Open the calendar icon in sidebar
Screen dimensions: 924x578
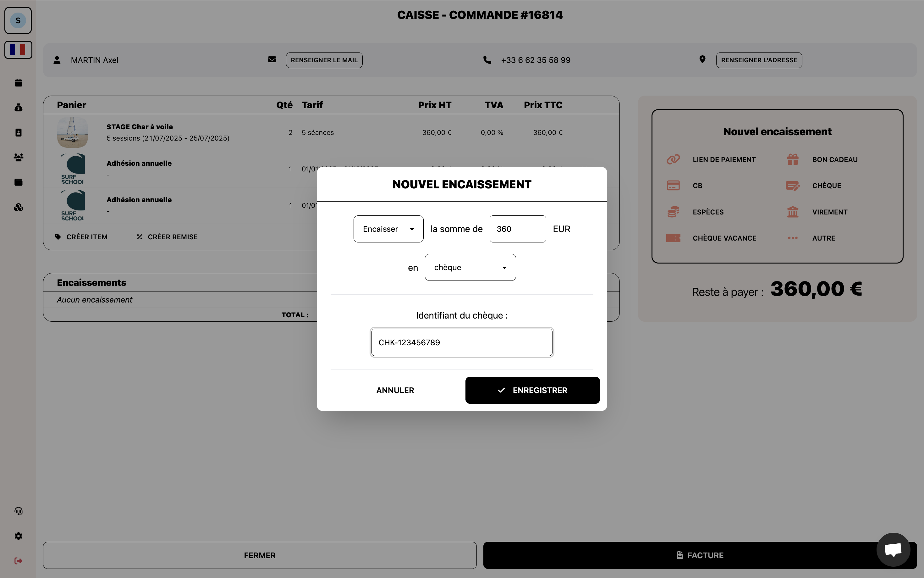coord(18,83)
